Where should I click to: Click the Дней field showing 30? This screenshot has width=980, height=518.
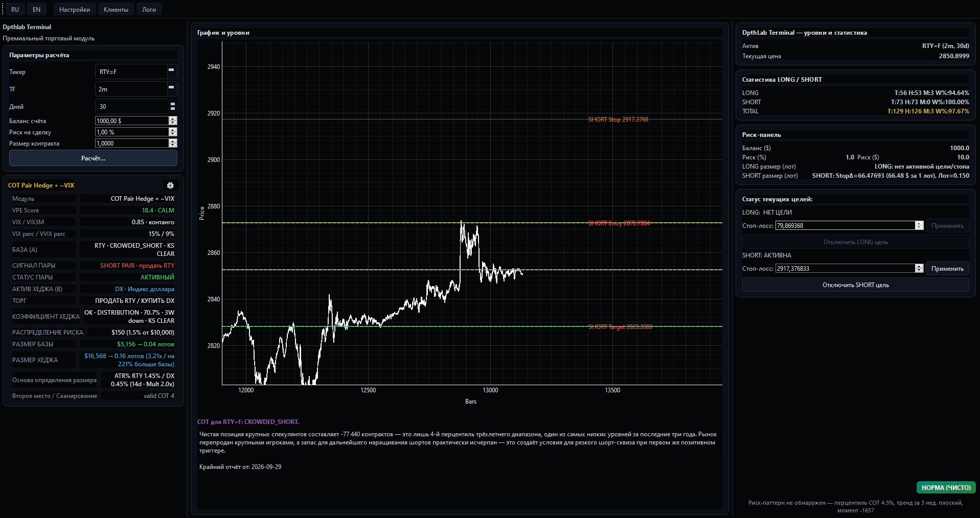coord(132,106)
